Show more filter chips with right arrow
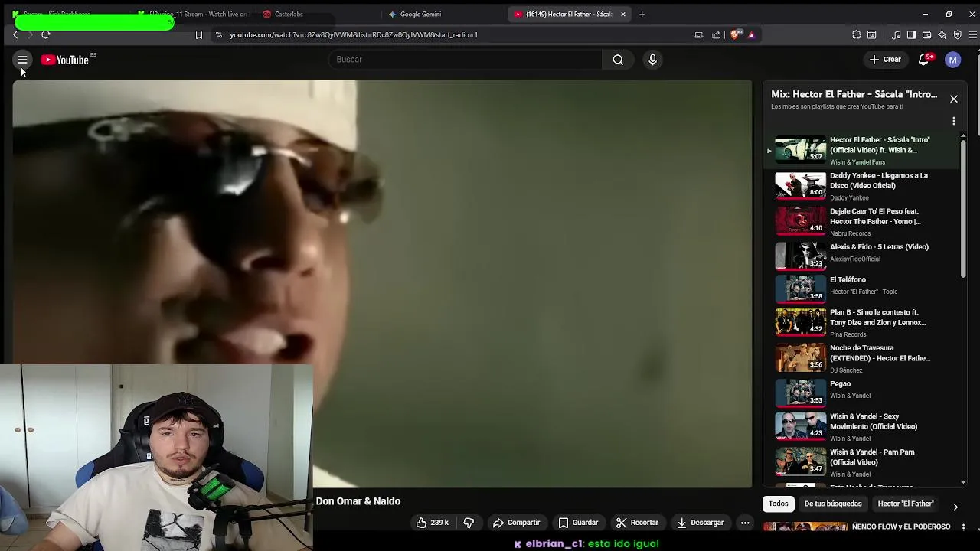The height and width of the screenshot is (551, 980). point(955,507)
